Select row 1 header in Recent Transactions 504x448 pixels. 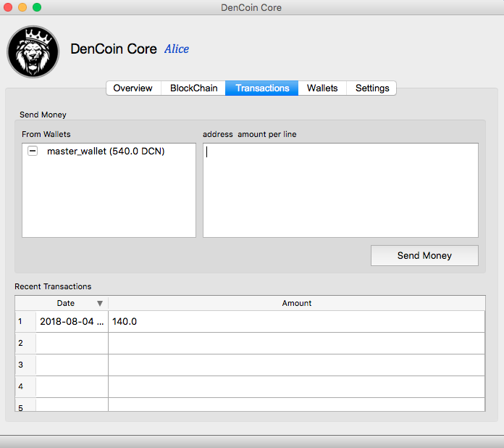click(x=21, y=321)
